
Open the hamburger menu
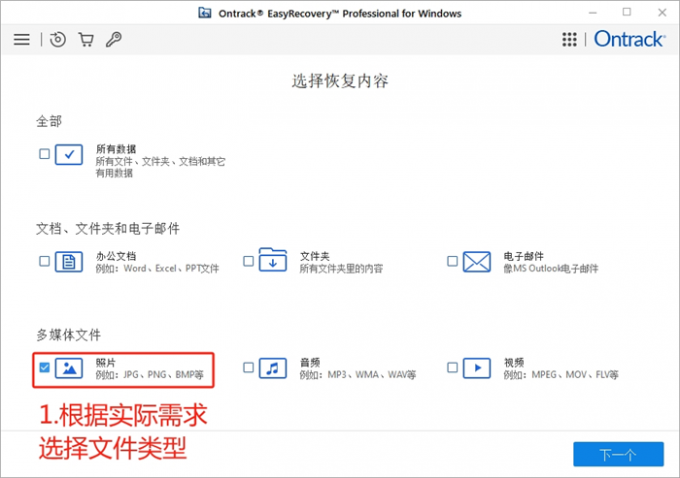[x=22, y=39]
